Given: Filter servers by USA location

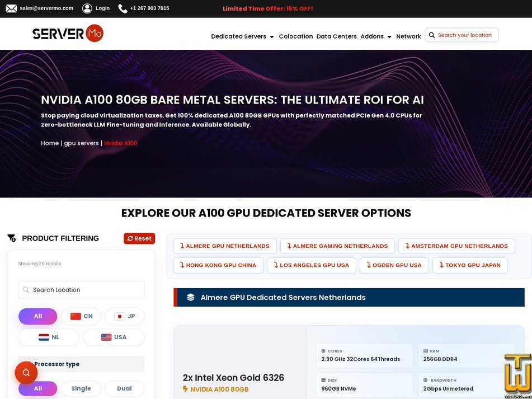Looking at the screenshot, I should 114,337.
